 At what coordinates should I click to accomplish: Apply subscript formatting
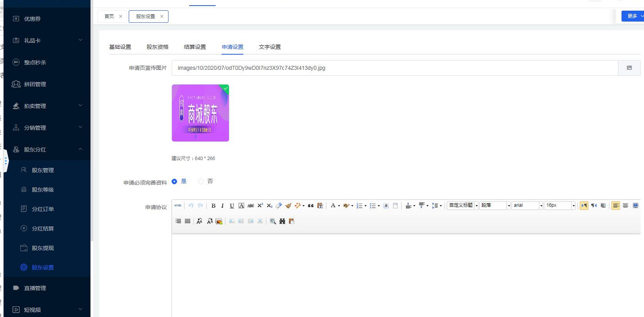click(x=270, y=205)
